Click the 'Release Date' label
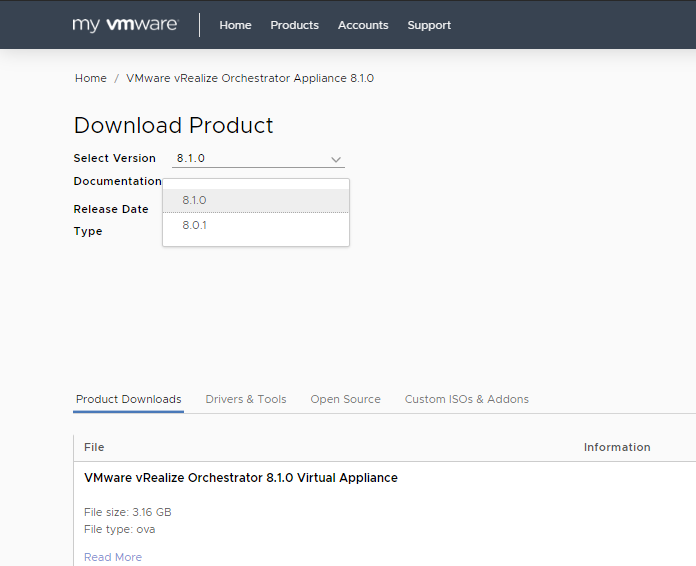Image resolution: width=696 pixels, height=566 pixels. tap(111, 209)
